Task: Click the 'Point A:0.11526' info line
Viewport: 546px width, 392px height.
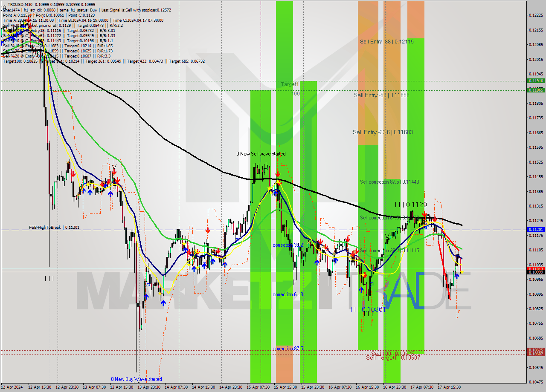Action: pyautogui.click(x=17, y=15)
